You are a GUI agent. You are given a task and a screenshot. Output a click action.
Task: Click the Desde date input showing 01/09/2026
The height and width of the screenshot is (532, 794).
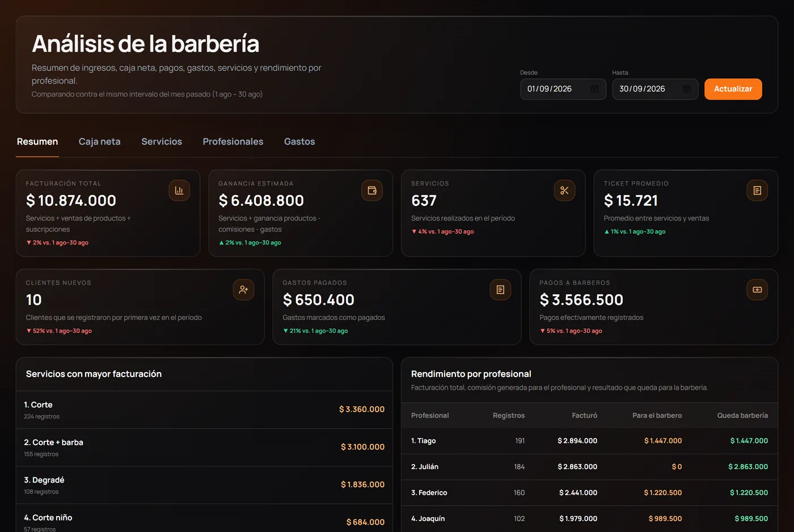tap(563, 89)
